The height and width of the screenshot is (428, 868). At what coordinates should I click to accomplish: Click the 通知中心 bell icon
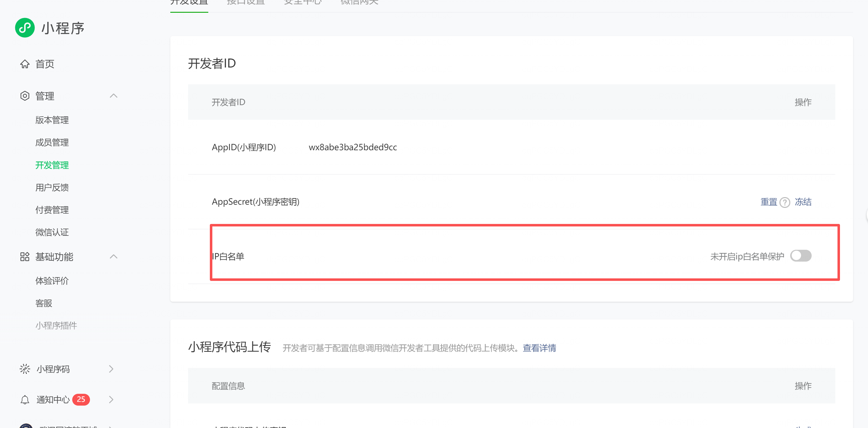click(25, 400)
